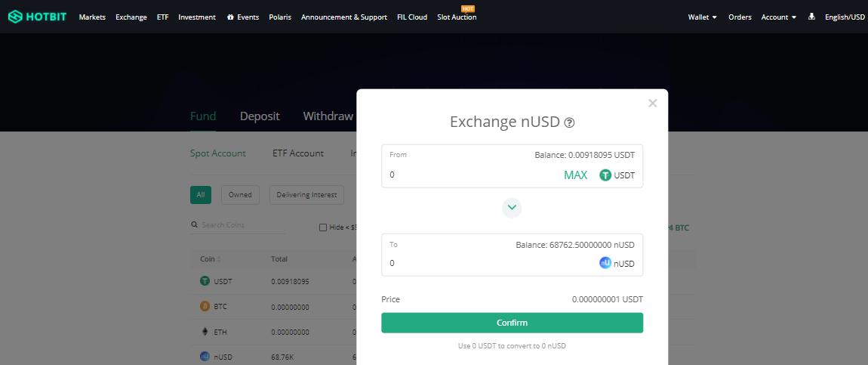Open the ETF menu item
The height and width of the screenshot is (365, 868).
click(163, 17)
